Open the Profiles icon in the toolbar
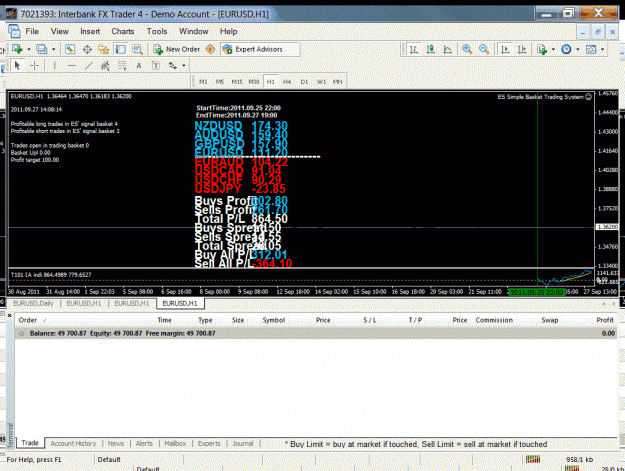The height and width of the screenshot is (471, 625). click(41, 49)
